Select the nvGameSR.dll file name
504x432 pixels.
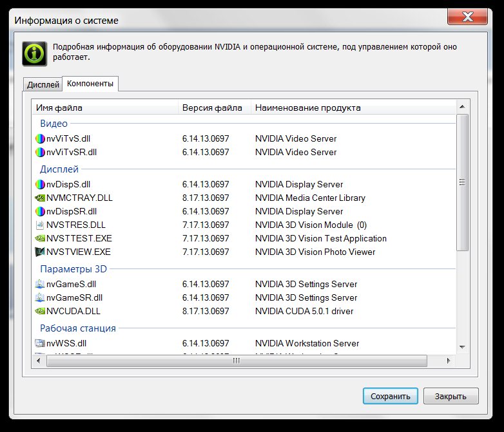click(74, 297)
